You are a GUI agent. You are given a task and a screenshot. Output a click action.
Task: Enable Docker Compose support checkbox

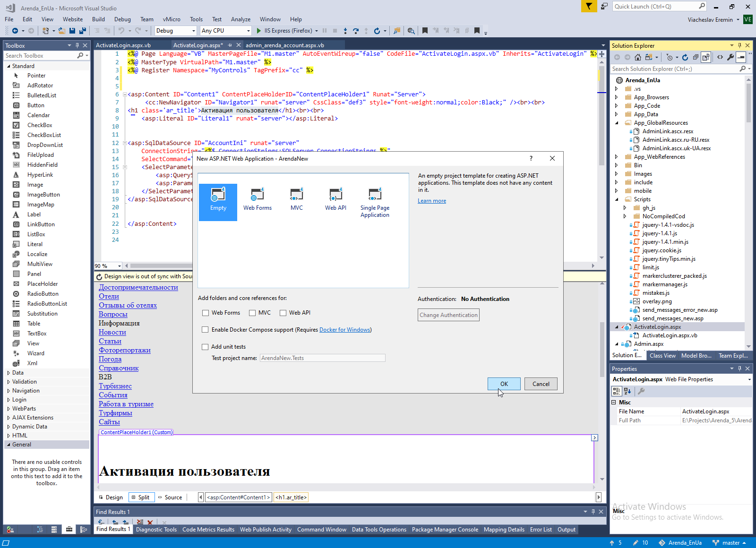pos(205,330)
